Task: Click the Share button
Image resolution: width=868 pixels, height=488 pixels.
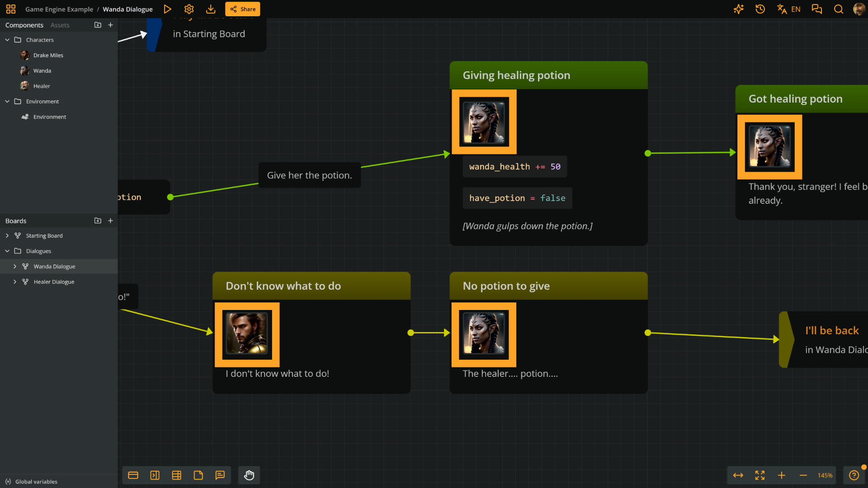Action: click(x=243, y=9)
